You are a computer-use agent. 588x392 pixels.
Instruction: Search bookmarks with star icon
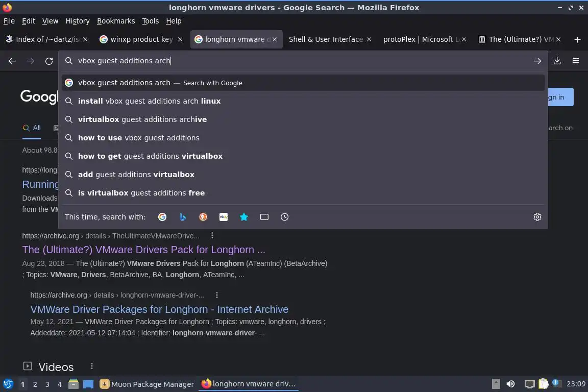coord(244,217)
